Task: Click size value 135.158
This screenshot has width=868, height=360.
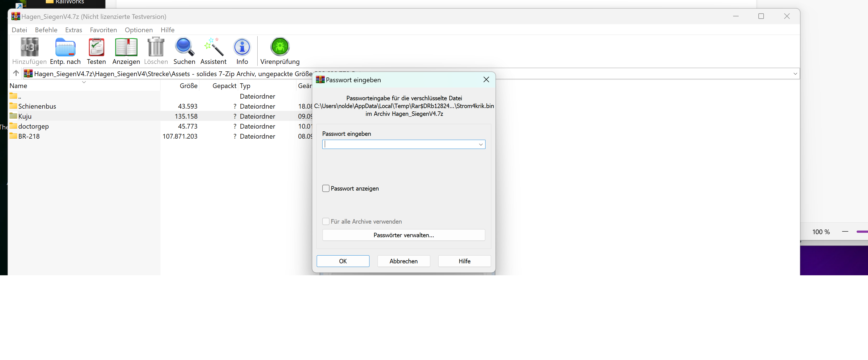Action: pos(186,116)
